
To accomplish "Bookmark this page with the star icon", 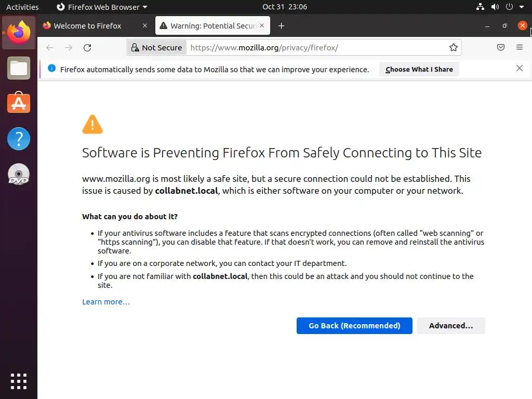I will point(454,48).
